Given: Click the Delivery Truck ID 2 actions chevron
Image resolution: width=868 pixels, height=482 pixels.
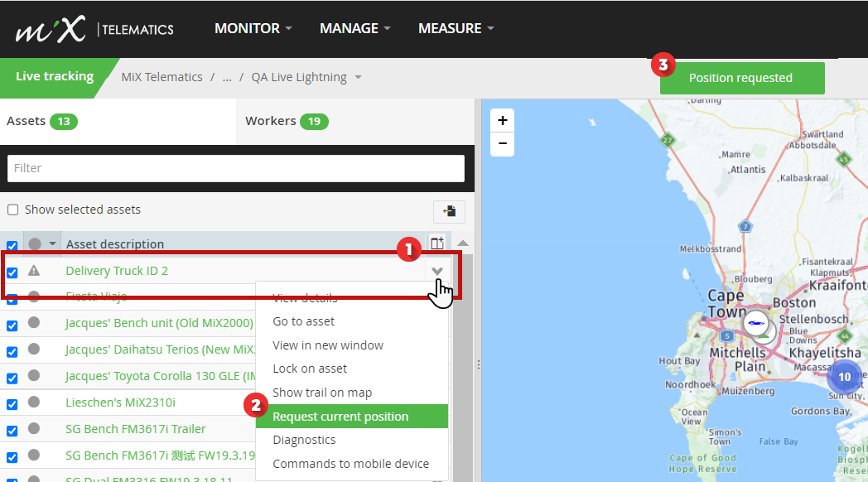Looking at the screenshot, I should [437, 271].
